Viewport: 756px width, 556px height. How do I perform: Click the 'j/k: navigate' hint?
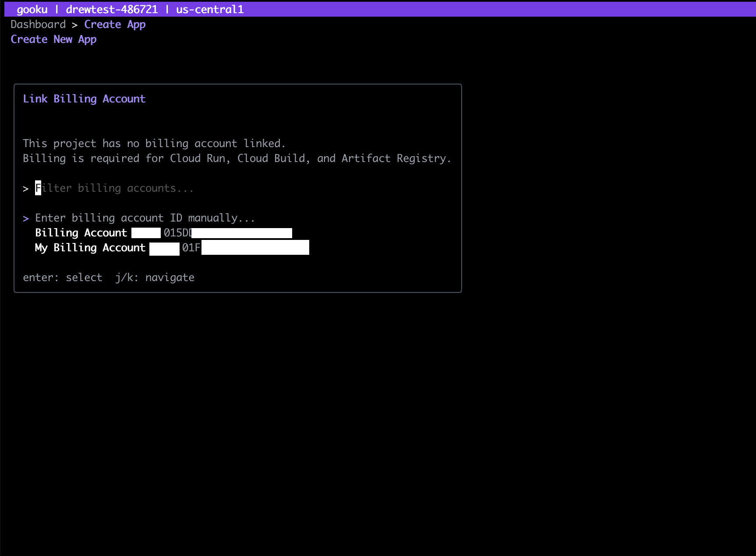pos(155,278)
